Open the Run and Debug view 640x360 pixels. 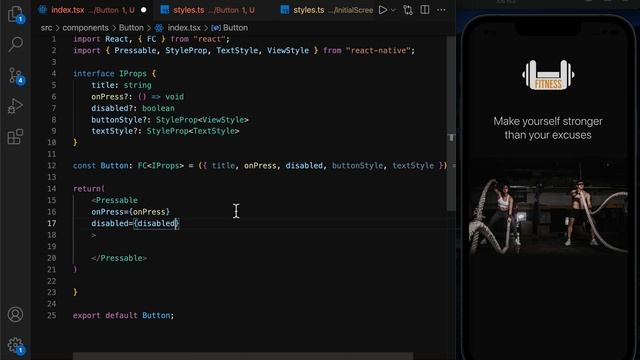(16, 106)
